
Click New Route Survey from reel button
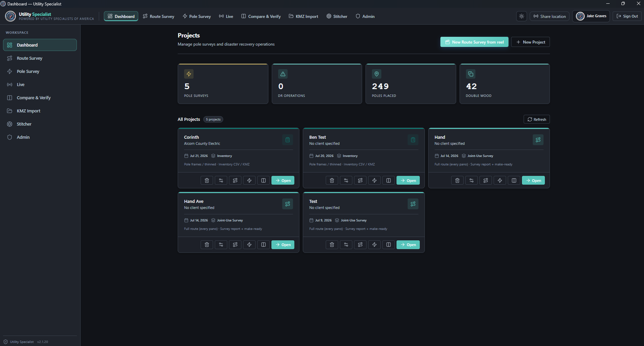pyautogui.click(x=474, y=42)
